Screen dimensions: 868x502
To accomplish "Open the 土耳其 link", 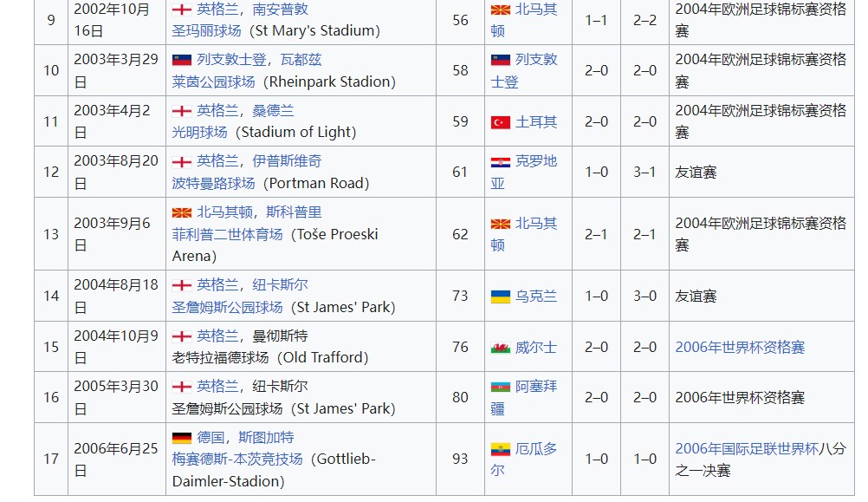I will [536, 122].
